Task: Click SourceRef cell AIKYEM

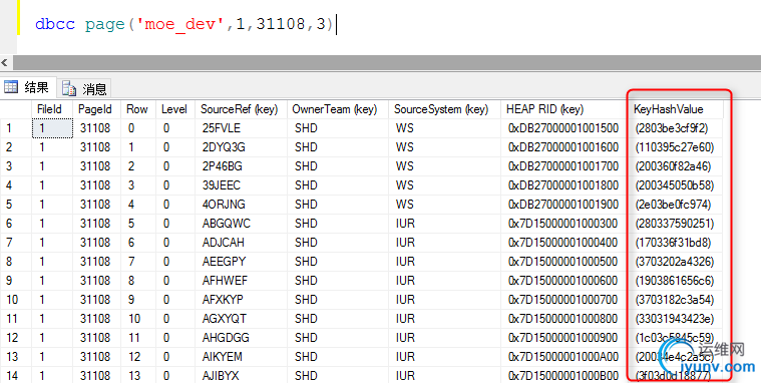Action: pos(241,357)
